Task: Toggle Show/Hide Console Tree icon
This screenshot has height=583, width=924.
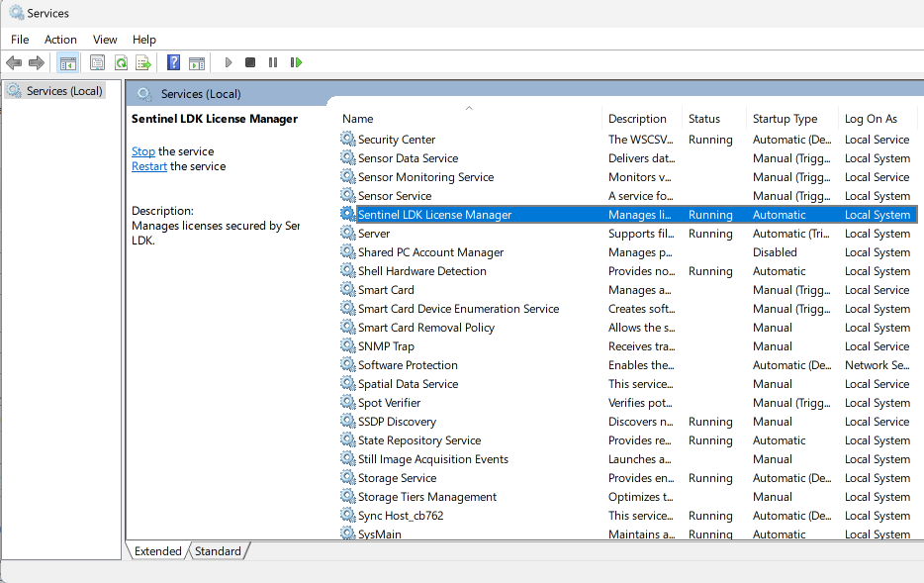Action: (x=68, y=62)
